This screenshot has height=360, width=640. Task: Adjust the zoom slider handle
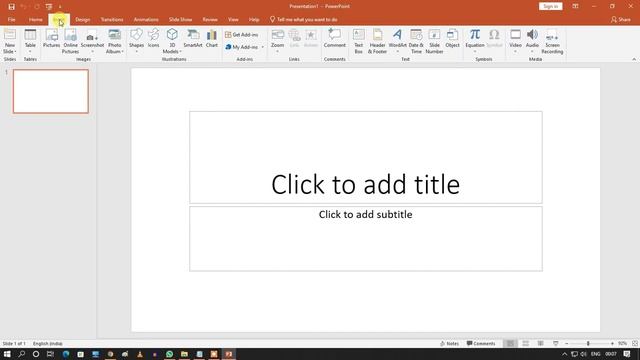[x=588, y=344]
